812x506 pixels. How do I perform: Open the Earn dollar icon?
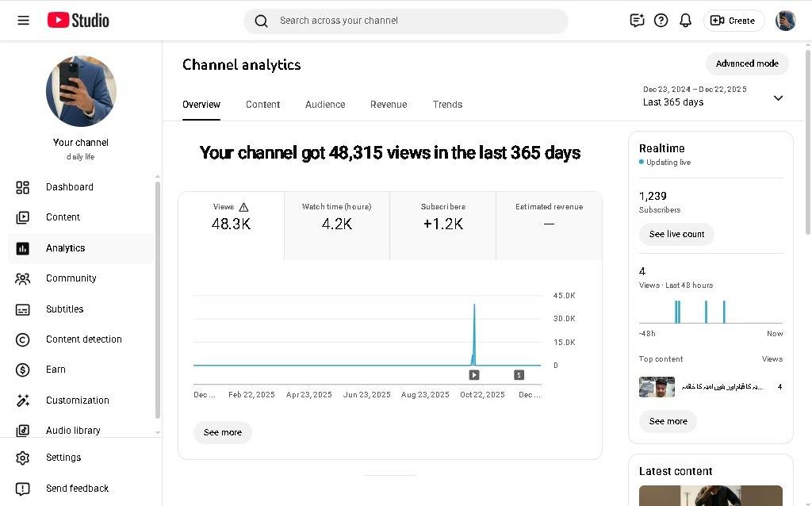tap(23, 370)
